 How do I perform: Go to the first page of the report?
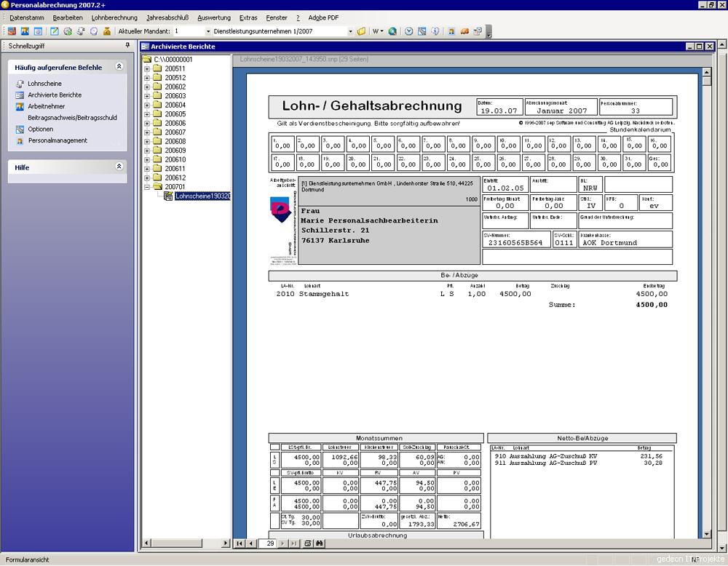240,543
